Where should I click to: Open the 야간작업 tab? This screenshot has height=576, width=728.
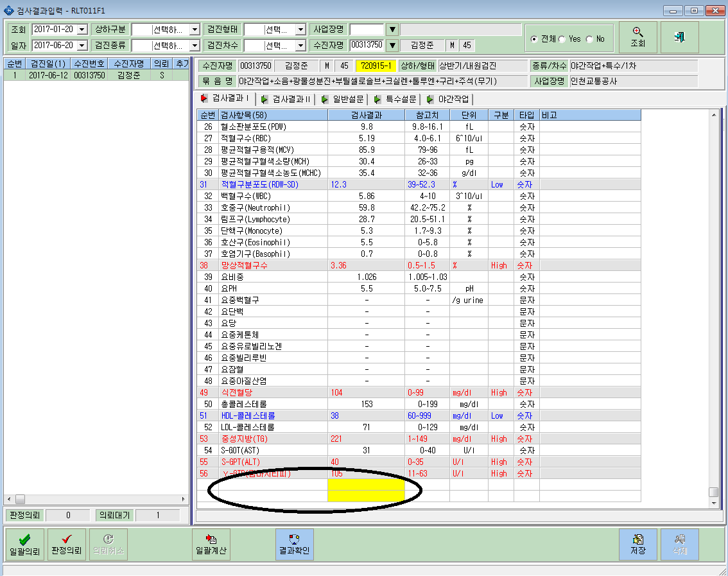[x=449, y=99]
